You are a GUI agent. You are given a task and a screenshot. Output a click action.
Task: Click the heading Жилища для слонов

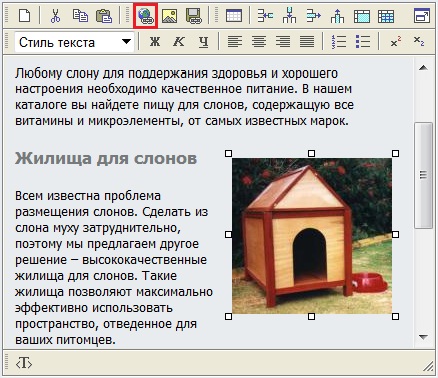[106, 158]
